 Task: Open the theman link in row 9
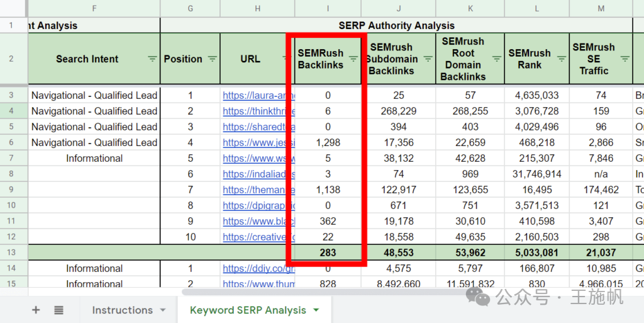point(258,190)
